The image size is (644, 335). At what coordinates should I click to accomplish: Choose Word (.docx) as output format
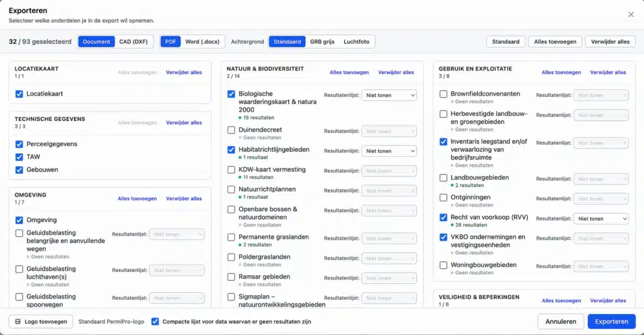tap(202, 42)
